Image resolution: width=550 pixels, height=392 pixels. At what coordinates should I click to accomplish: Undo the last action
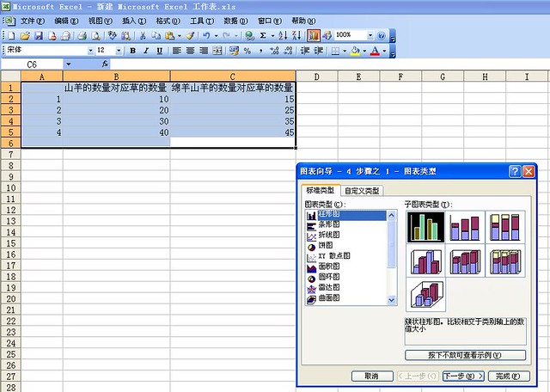click(x=206, y=35)
